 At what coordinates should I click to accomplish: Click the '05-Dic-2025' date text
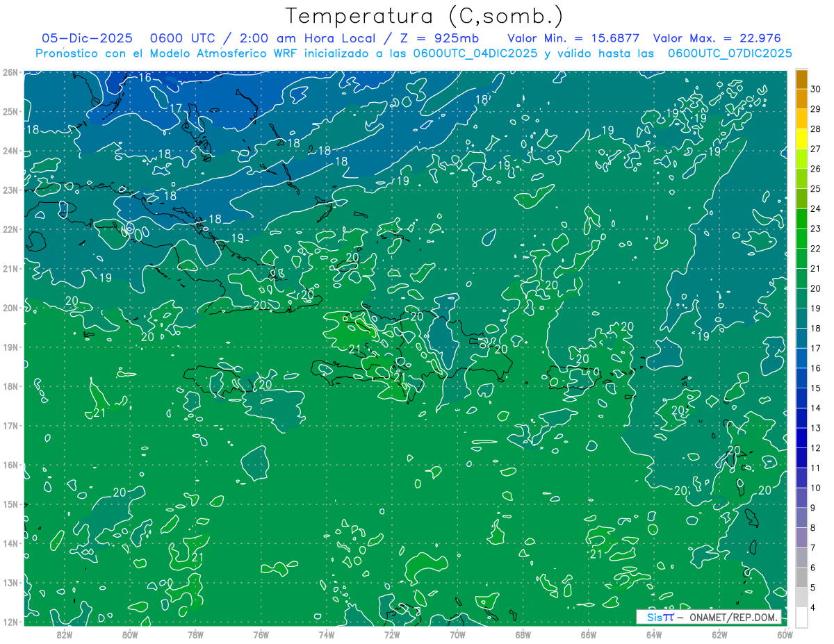(87, 38)
